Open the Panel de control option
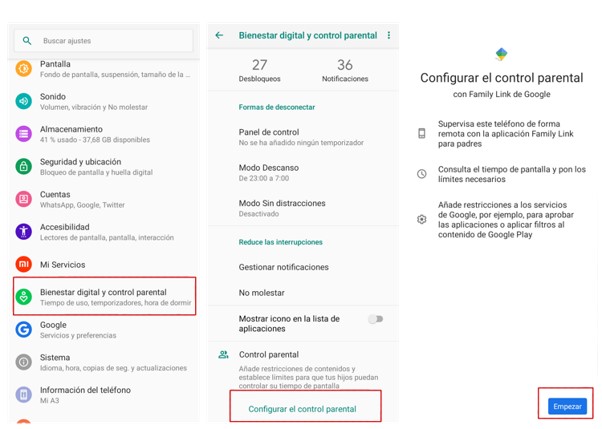This screenshot has width=602, height=429. pyautogui.click(x=303, y=137)
